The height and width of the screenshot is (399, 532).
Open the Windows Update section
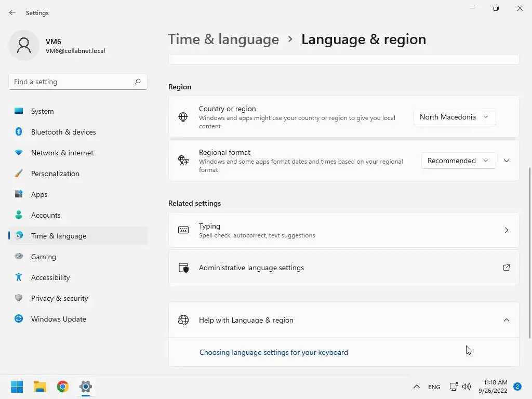(x=58, y=319)
